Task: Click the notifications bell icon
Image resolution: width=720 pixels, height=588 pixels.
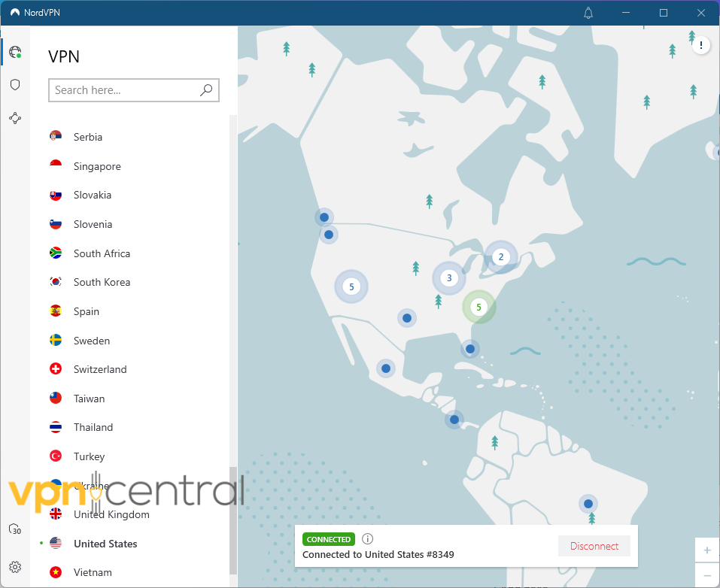Action: tap(588, 13)
